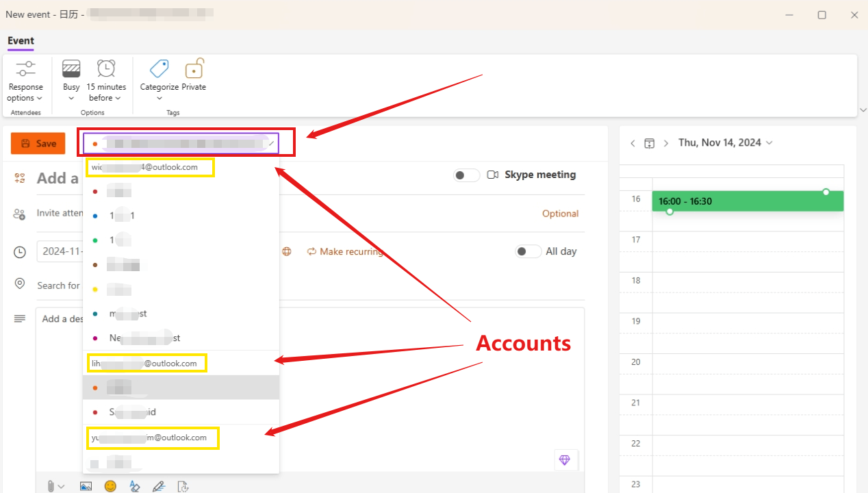Expand the attach file dropdown arrow
Image resolution: width=868 pixels, height=493 pixels.
pos(62,486)
